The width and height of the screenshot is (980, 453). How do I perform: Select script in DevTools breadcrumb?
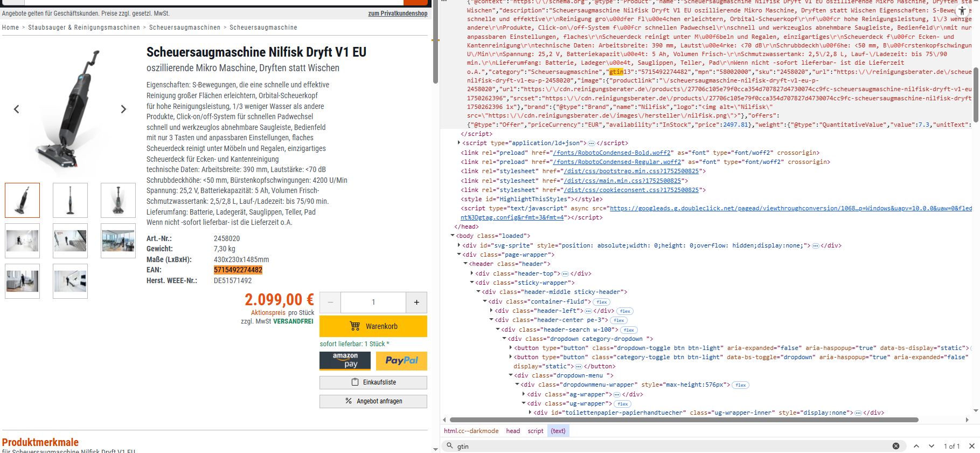point(536,431)
